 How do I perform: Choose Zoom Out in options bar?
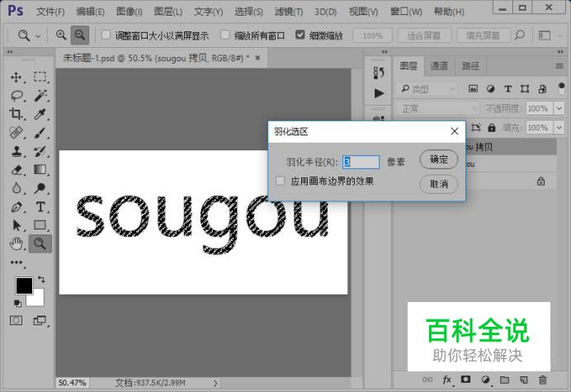(x=80, y=35)
